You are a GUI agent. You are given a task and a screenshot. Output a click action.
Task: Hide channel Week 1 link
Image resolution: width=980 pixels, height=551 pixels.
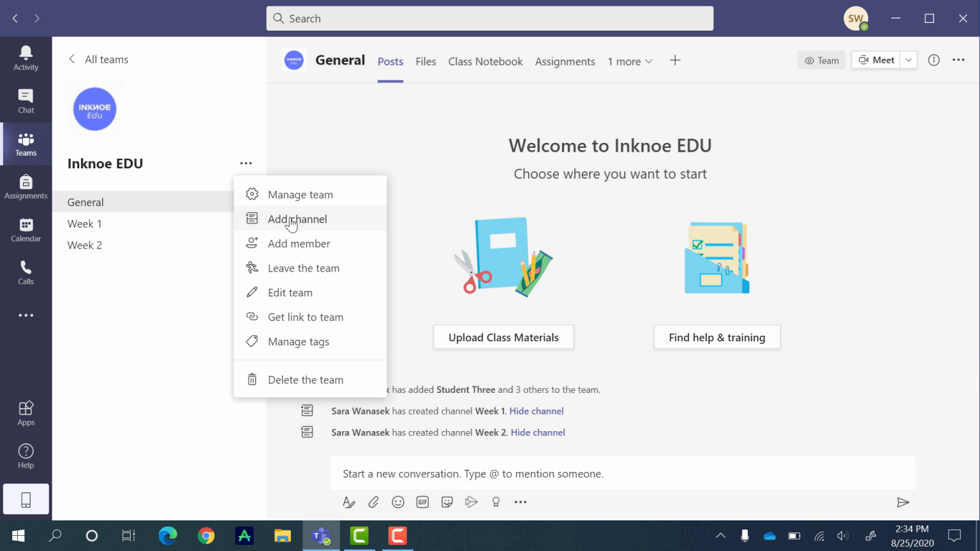click(537, 411)
